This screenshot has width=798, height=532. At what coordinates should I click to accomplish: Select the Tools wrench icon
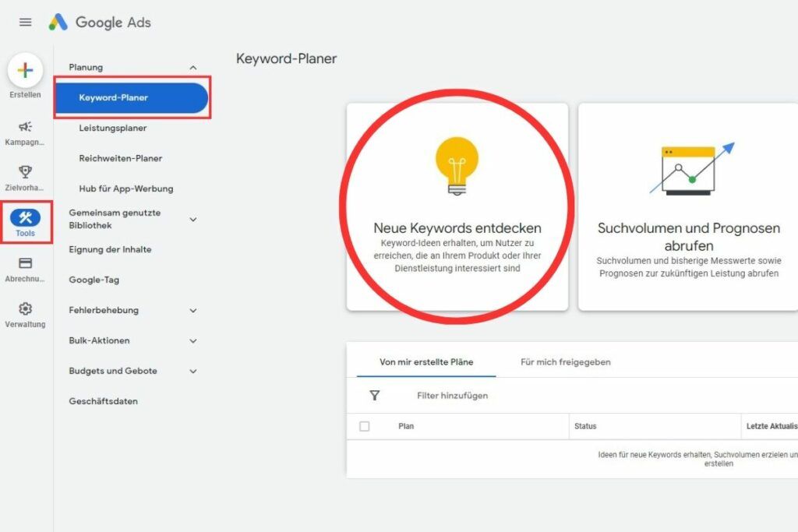click(x=25, y=217)
